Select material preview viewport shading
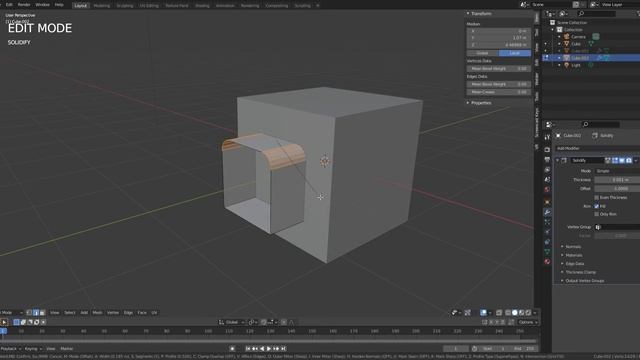 pyautogui.click(x=521, y=313)
